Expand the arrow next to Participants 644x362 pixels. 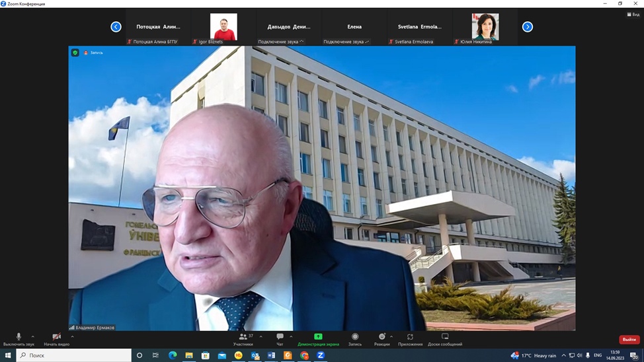pos(261,336)
